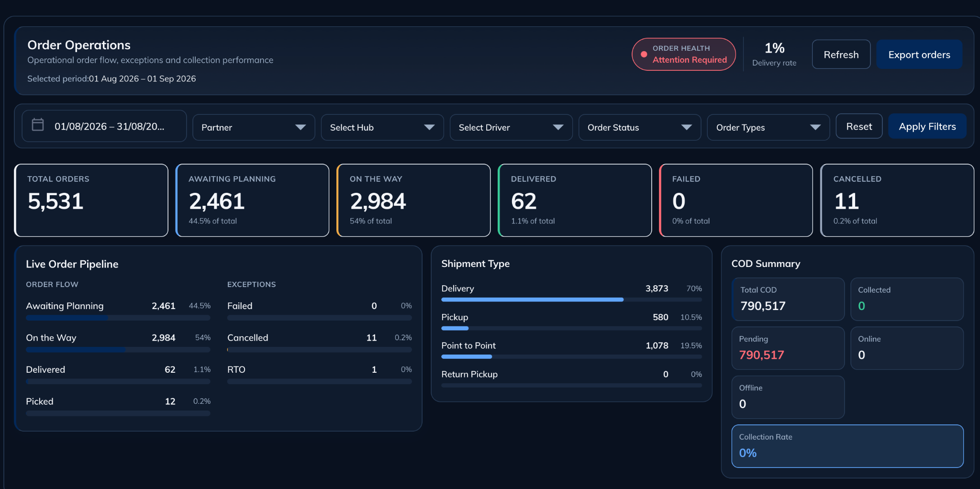Click the Delivery shipment progress bar
The height and width of the screenshot is (489, 980).
pos(571,300)
